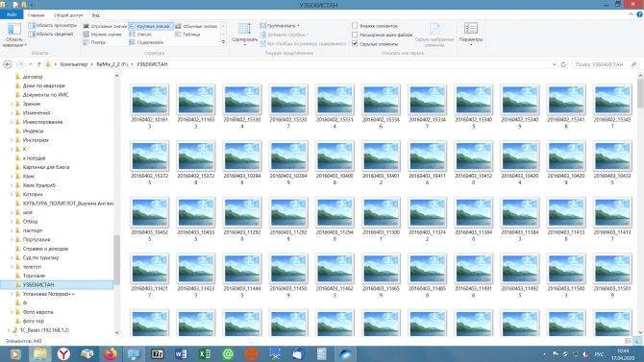Click the Поиск: УЗБЕКИСТАН search field
Screen dimensions: 644x362
coord(606,64)
